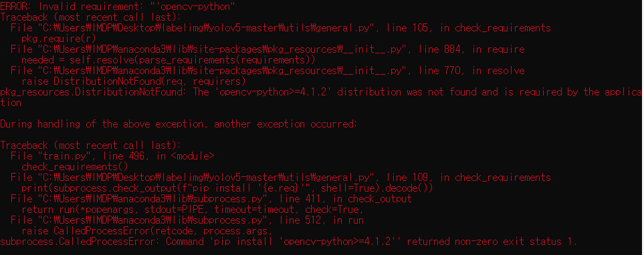Viewport: 644px width, 255px height.
Task: Click the subprocess.CalledProcessError final message
Action: pos(289,241)
